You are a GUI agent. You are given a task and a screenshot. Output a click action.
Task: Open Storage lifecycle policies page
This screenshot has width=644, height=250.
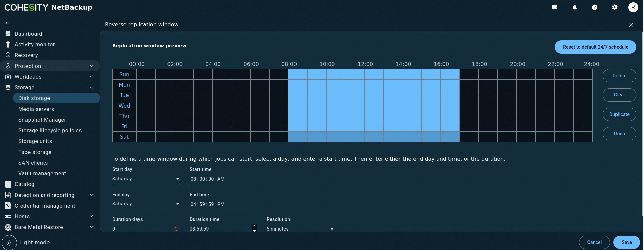[50, 130]
